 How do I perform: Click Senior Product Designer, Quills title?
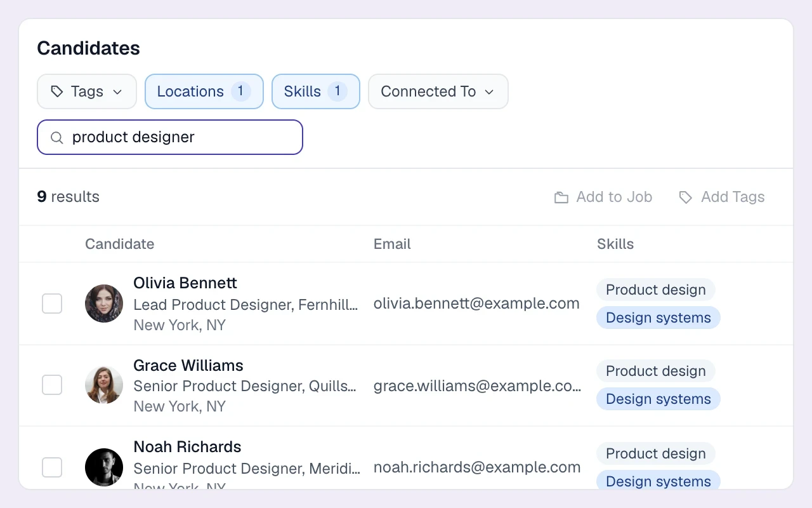[245, 386]
